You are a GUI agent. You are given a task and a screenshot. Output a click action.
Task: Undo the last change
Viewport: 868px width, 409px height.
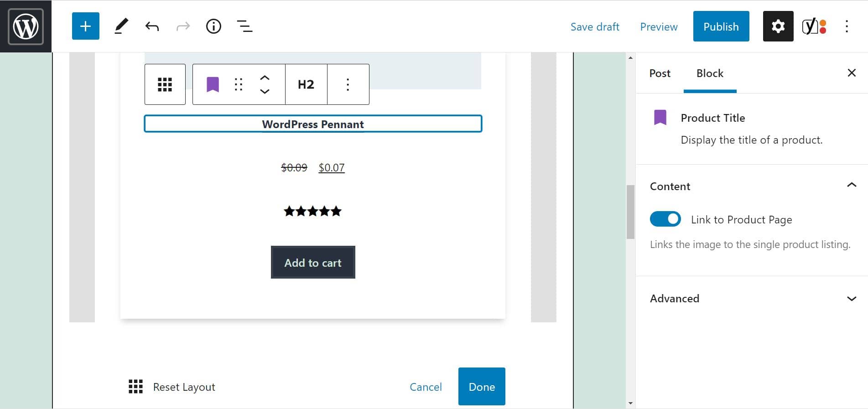152,26
